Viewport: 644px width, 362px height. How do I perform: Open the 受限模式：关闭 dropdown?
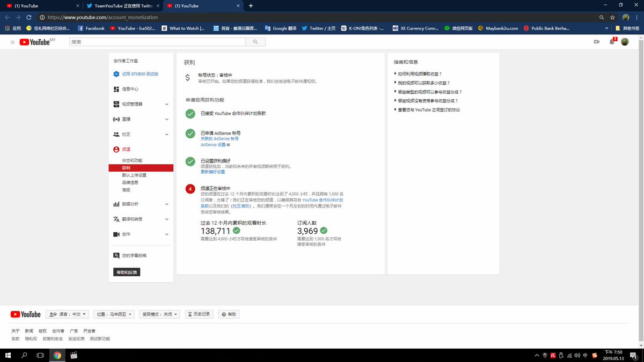[160, 314]
